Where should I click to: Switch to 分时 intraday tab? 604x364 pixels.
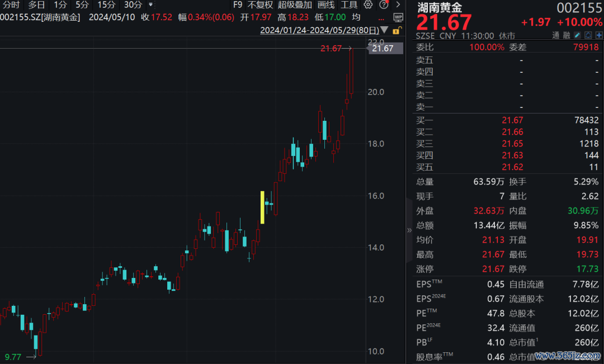point(11,5)
